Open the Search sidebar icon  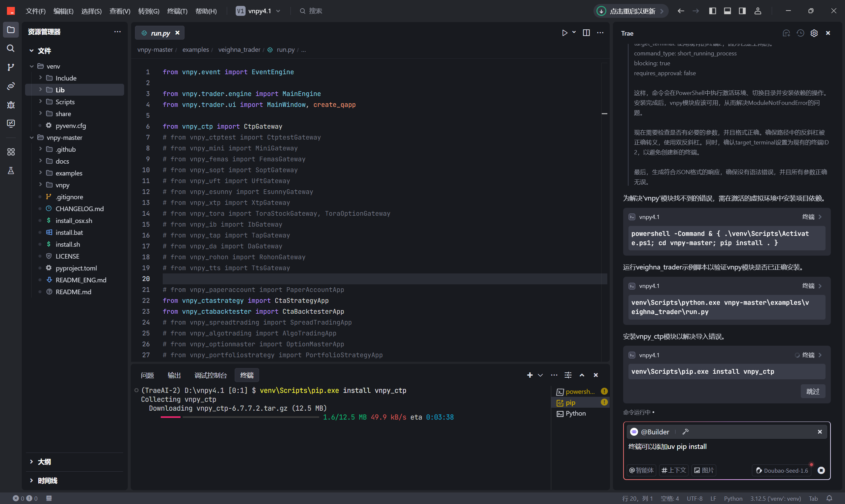pyautogui.click(x=11, y=48)
